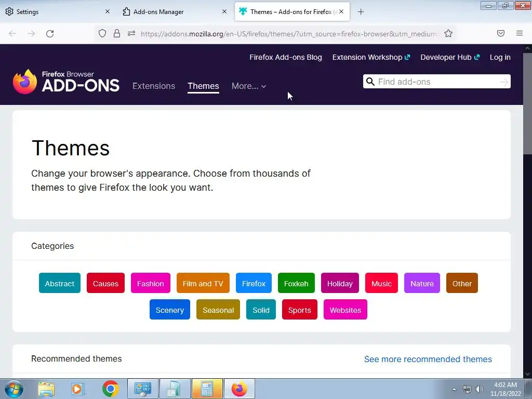Click the Firefox Browser ADD-ONS logo
The width and height of the screenshot is (532, 399).
[x=66, y=82]
